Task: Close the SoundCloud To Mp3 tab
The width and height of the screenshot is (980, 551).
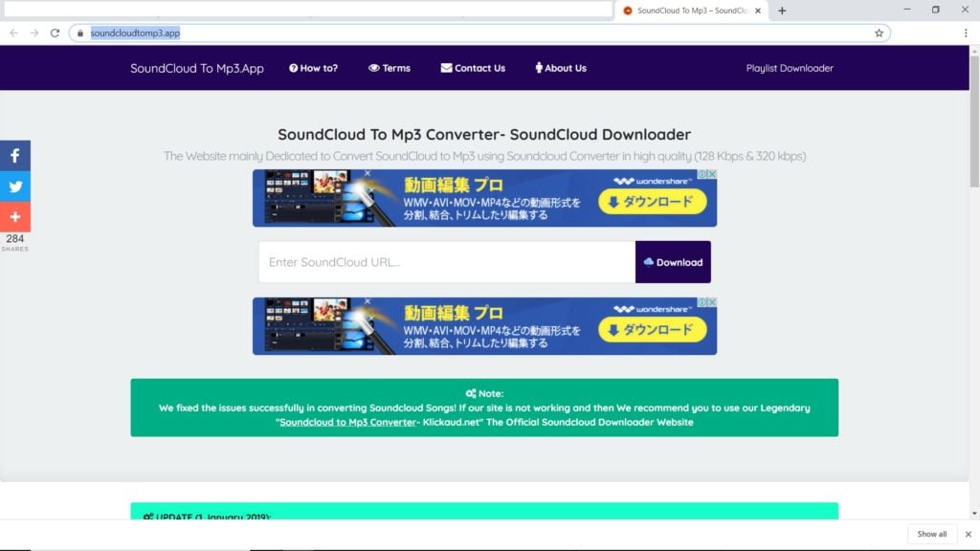Action: click(758, 11)
